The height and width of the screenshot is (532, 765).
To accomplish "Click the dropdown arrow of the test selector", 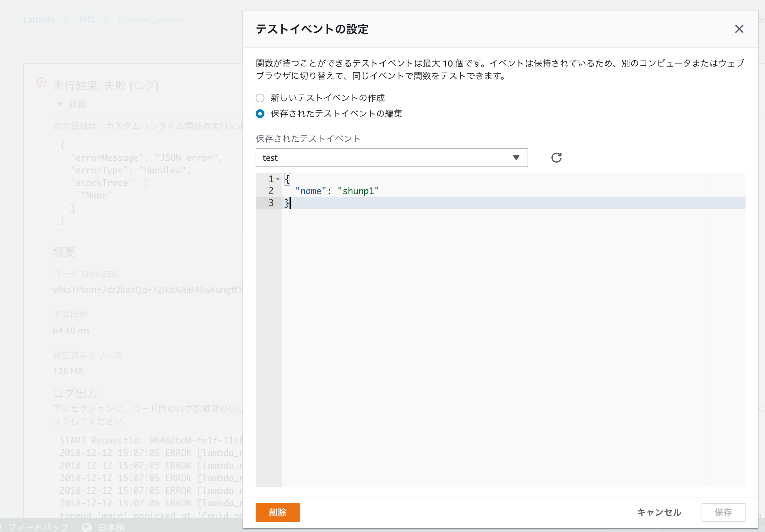I will pos(516,158).
